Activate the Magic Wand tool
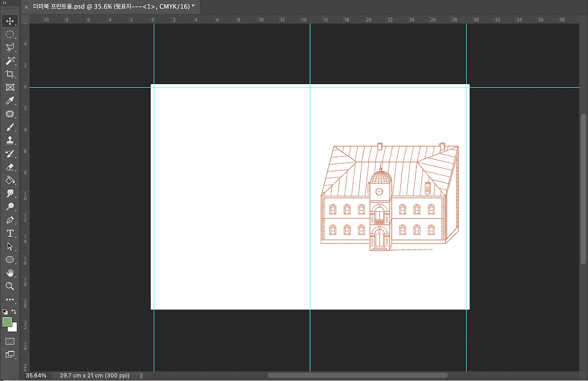Image resolution: width=588 pixels, height=381 pixels. [10, 61]
